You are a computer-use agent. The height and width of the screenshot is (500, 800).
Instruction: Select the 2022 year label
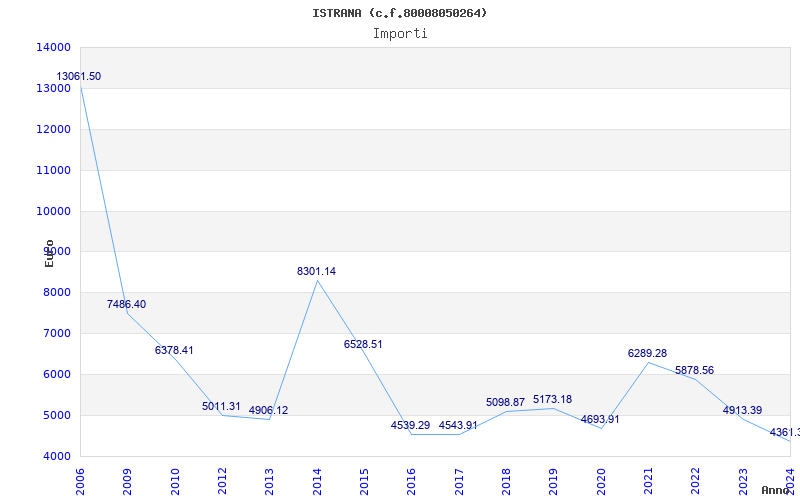[x=695, y=482]
